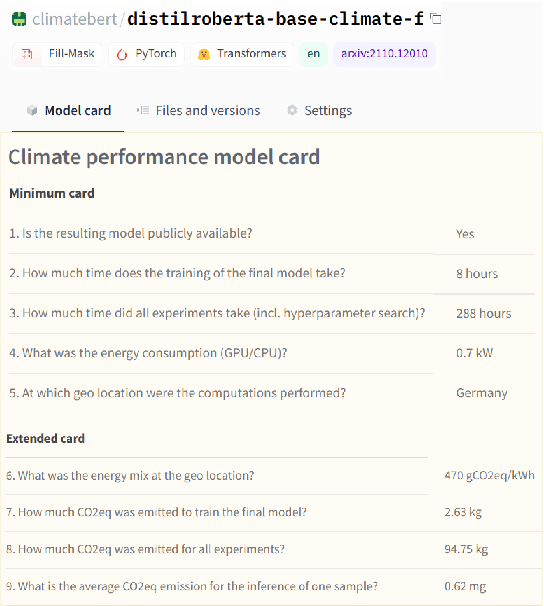Open the Model card tab
Viewport: 544px width, 606px height.
coord(68,111)
